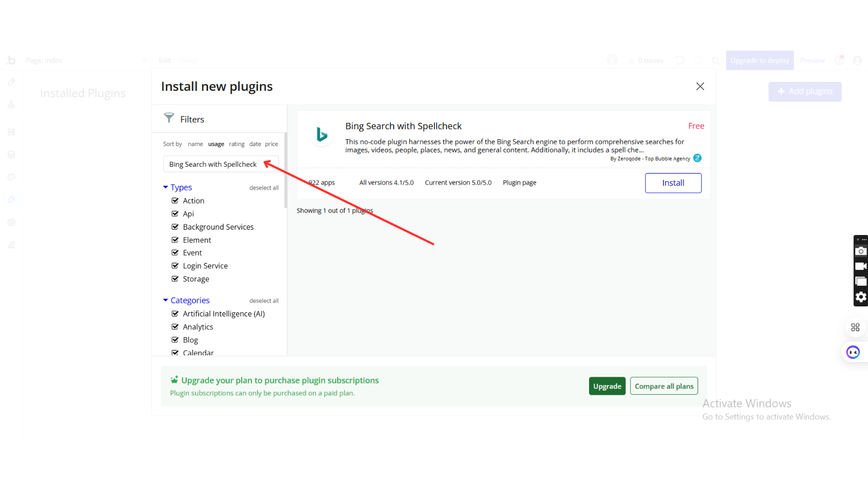Uncheck the Artificial Intelligence (AI) category
This screenshot has width=868, height=489.
[x=175, y=314]
